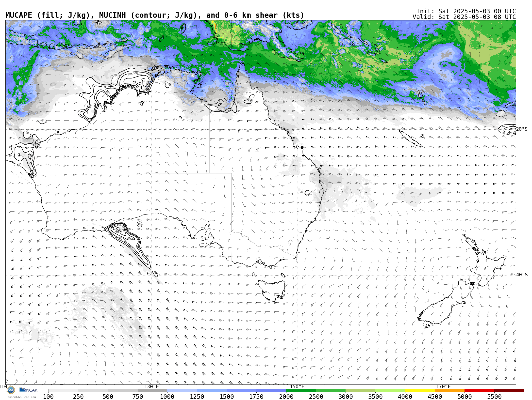This screenshot has width=532, height=400.
Task: Pick the yellow 4000–4500 colorbar swatch
Action: (420, 391)
